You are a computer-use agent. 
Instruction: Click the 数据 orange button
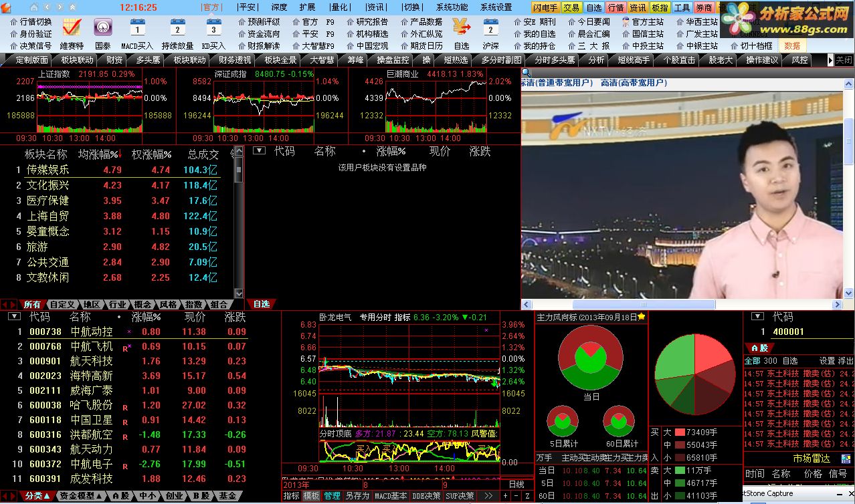pyautogui.click(x=792, y=45)
